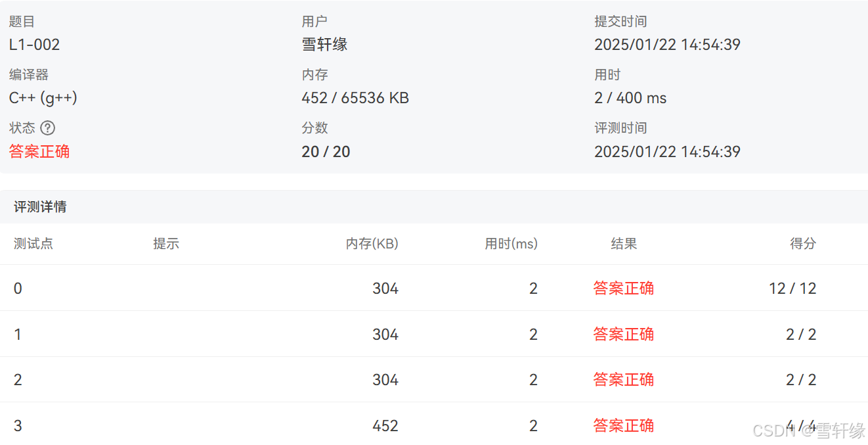Click the 结果 column header
The width and height of the screenshot is (868, 445).
pyautogui.click(x=623, y=243)
